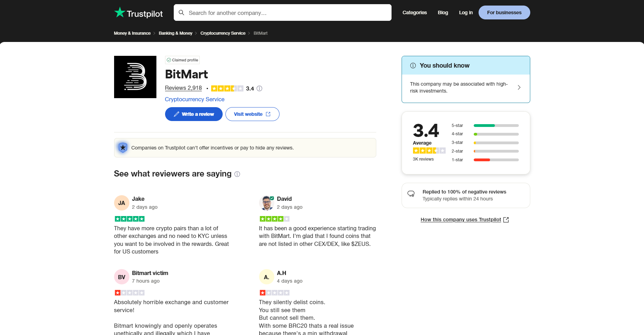Open review 'They silently delist coins.'

(292, 302)
